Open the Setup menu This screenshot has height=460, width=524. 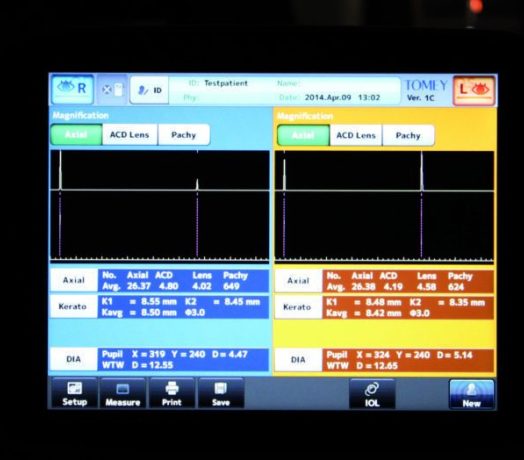(x=75, y=393)
